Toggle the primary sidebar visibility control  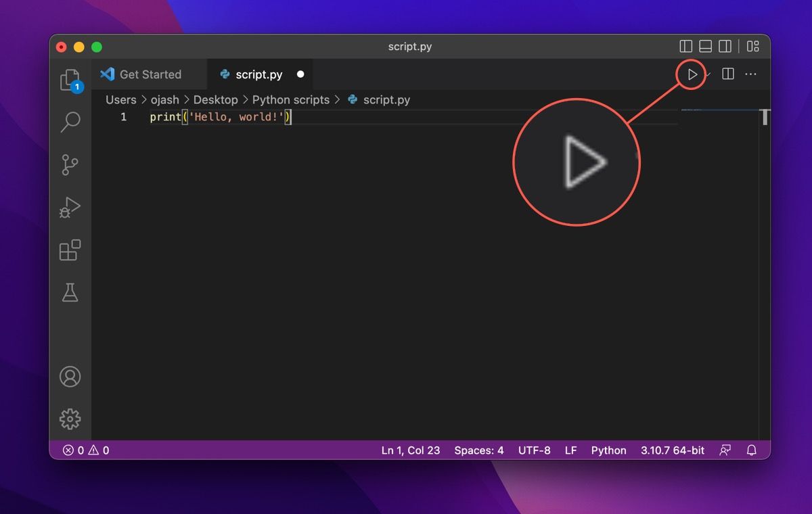click(x=685, y=46)
